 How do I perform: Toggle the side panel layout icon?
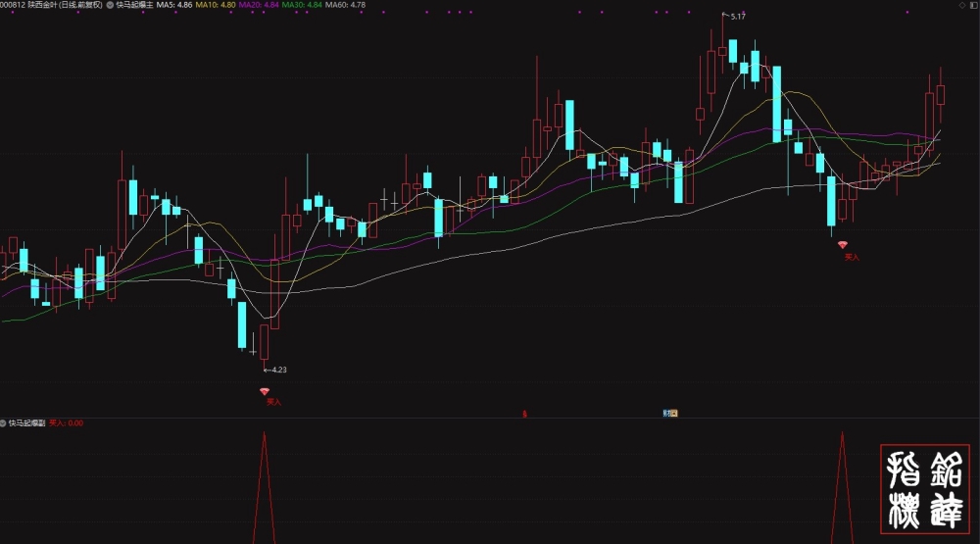974,5
